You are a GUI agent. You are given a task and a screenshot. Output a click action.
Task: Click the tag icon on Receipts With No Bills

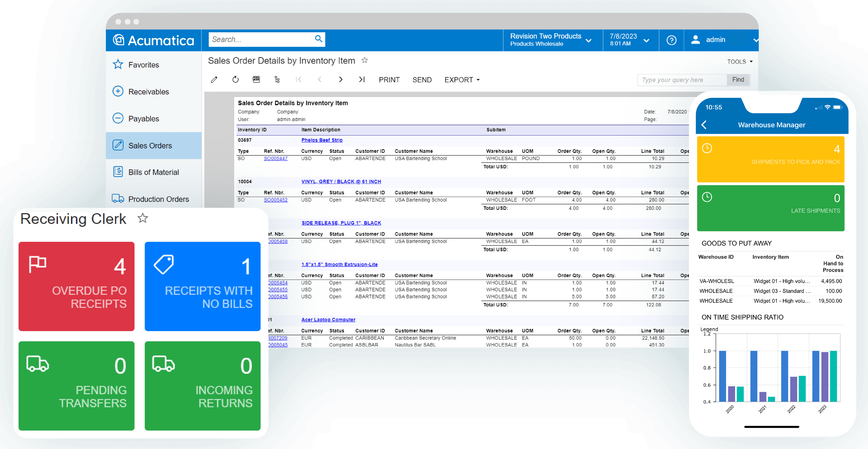pos(164,264)
